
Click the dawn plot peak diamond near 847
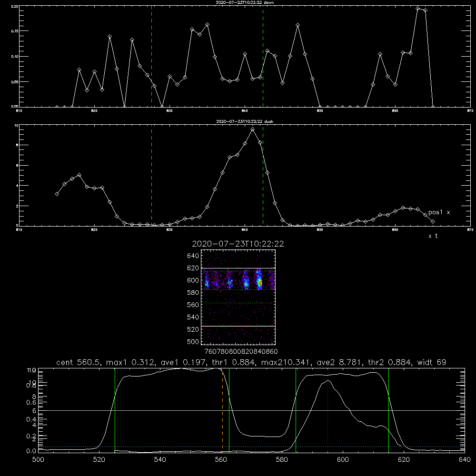[298, 25]
